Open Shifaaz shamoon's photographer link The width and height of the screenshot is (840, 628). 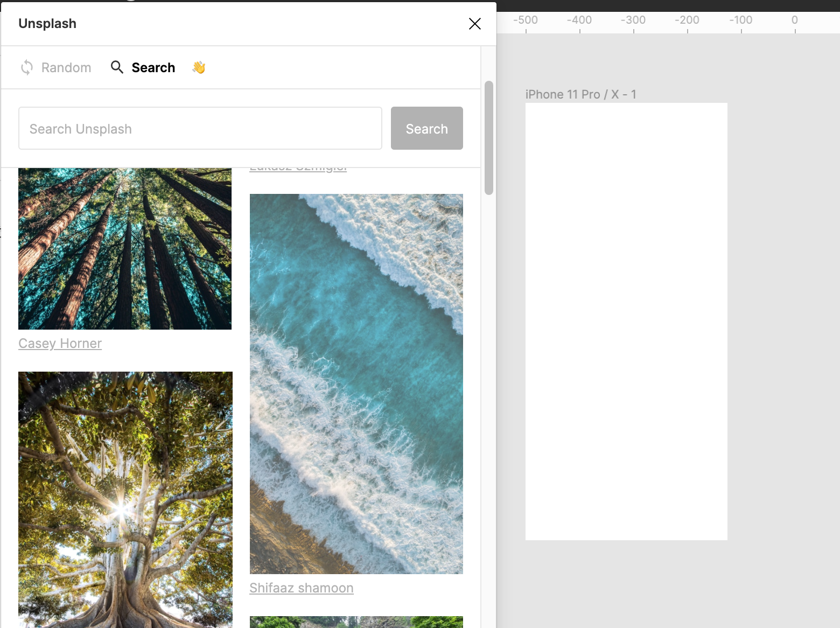pyautogui.click(x=301, y=588)
